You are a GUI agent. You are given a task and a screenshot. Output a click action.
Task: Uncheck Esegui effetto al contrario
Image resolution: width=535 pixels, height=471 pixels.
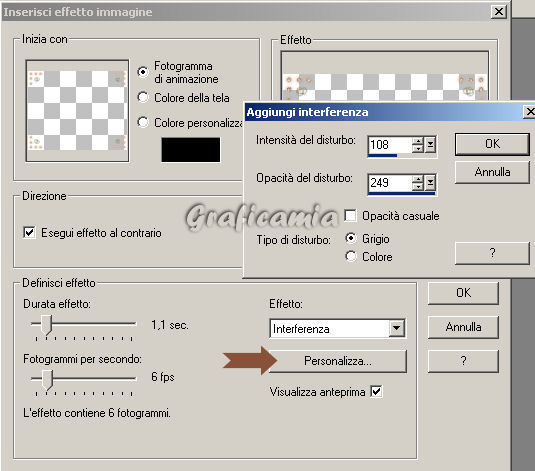[x=29, y=233]
